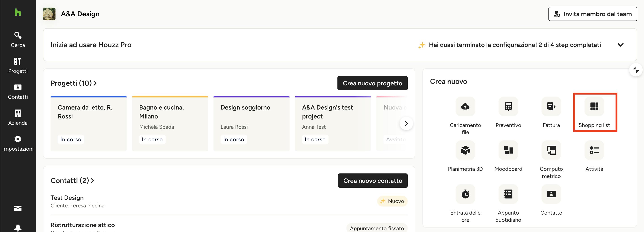Screen dimensions: 644x232
Task: Open the Progetti (10) list link
Action: [x=73, y=83]
